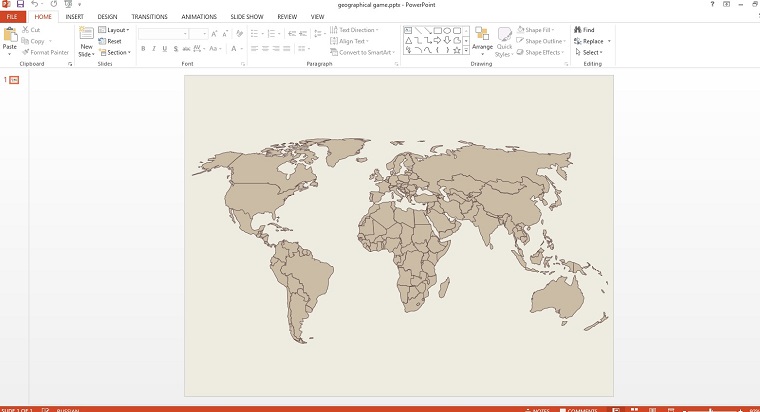
Task: Click the Find binoculars icon
Action: point(578,30)
